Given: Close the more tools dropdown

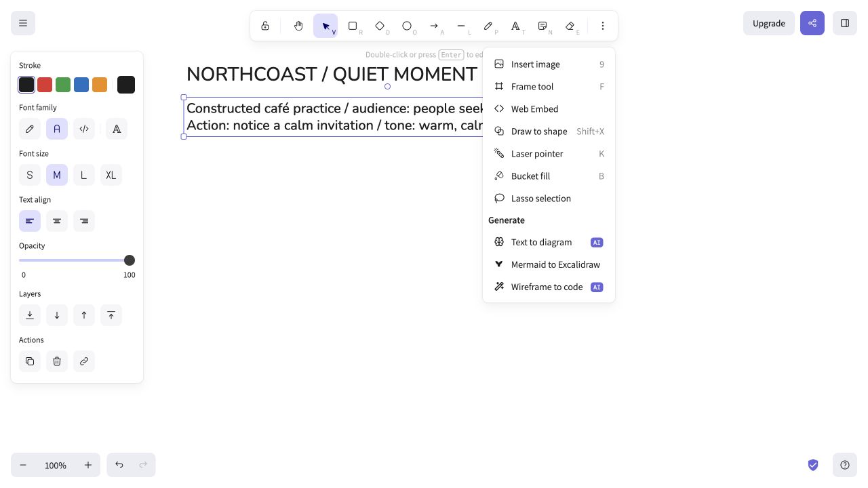Looking at the screenshot, I should [603, 26].
